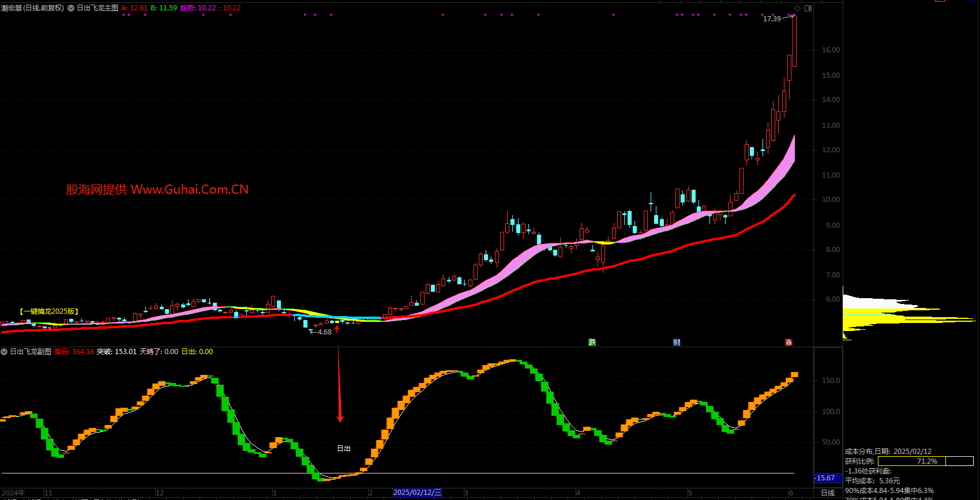Expand the 日出飞龙副图 sub-chart indicator menu

click(x=4, y=352)
